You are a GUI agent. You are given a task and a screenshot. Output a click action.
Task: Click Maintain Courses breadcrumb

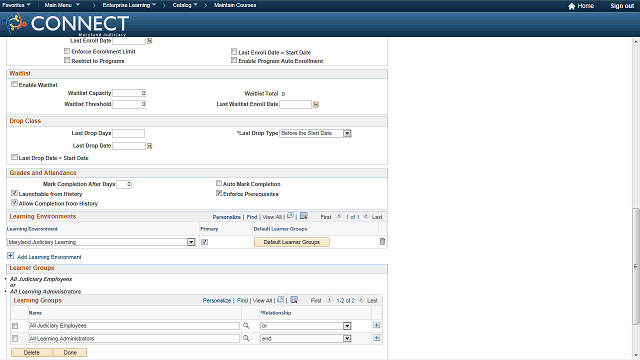(235, 5)
